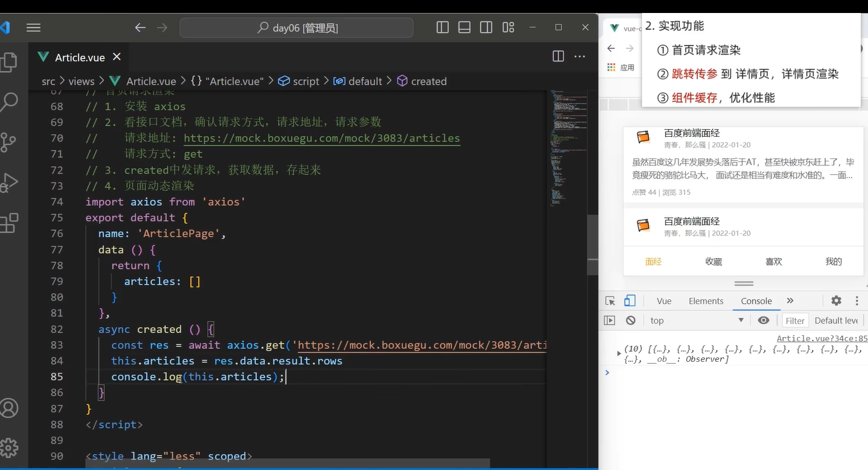
Task: Open first 百度前端面经 article card
Action: 743,164
